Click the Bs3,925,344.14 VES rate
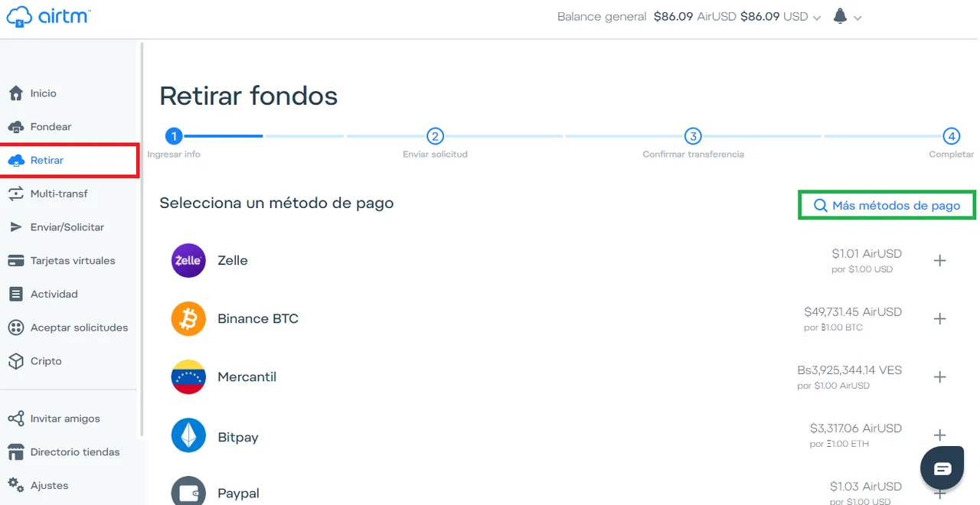 (x=850, y=370)
